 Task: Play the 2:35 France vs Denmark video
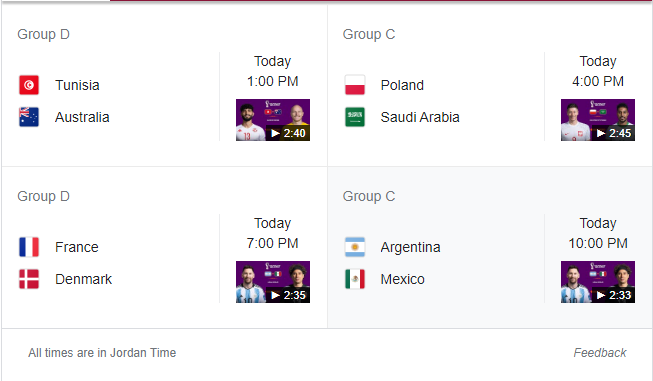273,282
